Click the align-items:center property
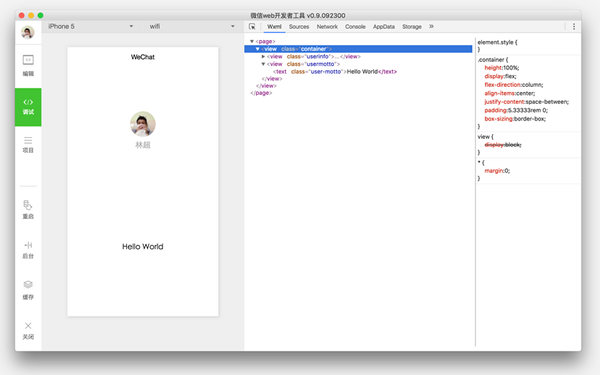 510,93
